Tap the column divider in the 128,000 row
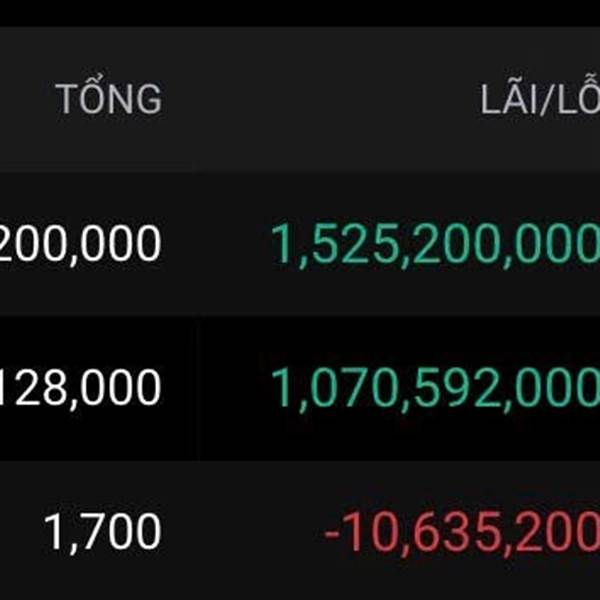Image resolution: width=600 pixels, height=600 pixels. pyautogui.click(x=198, y=388)
